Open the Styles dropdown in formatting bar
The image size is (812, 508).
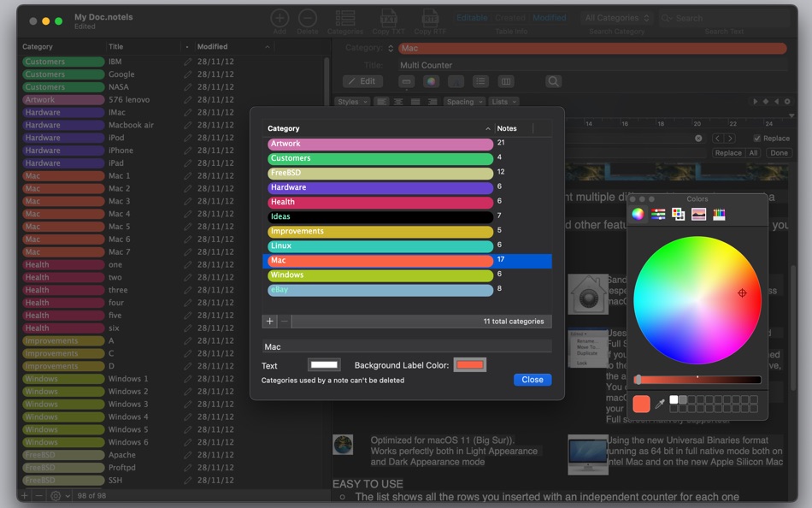click(x=351, y=101)
